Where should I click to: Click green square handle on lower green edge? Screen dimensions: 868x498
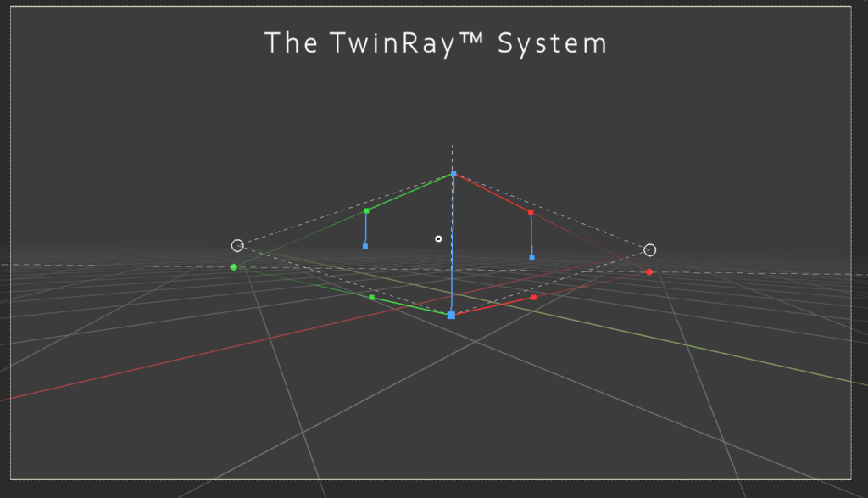pos(371,298)
